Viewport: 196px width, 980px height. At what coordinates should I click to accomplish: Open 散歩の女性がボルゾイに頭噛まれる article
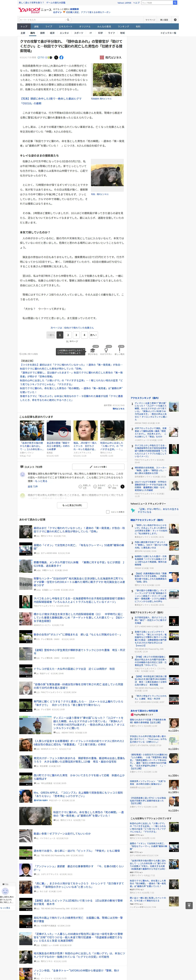pos(77,634)
